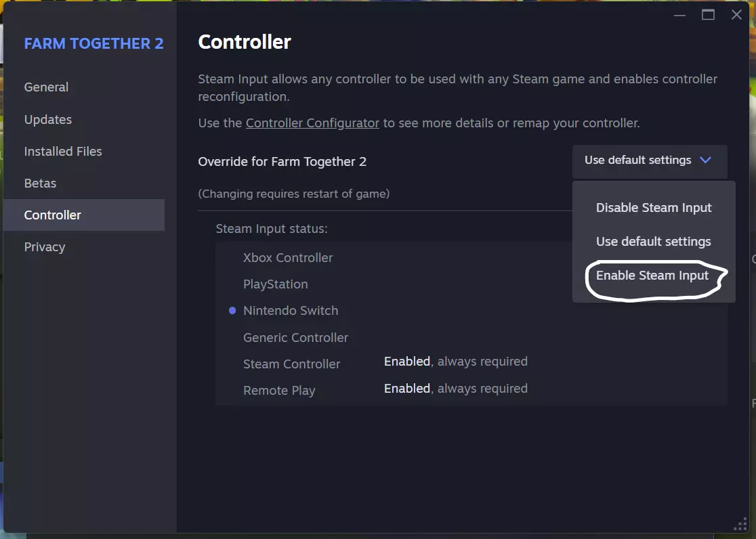The width and height of the screenshot is (756, 539).
Task: Click the Generic Controller status row
Action: (x=295, y=338)
